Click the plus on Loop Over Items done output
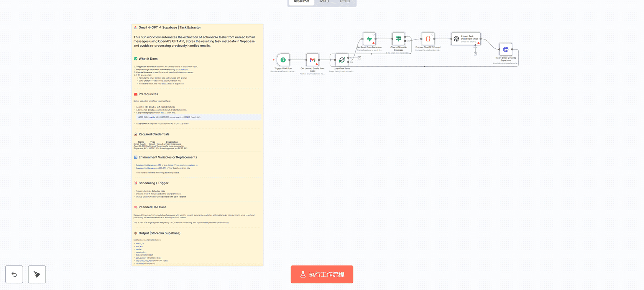This screenshot has width=644, height=290. 360,58
